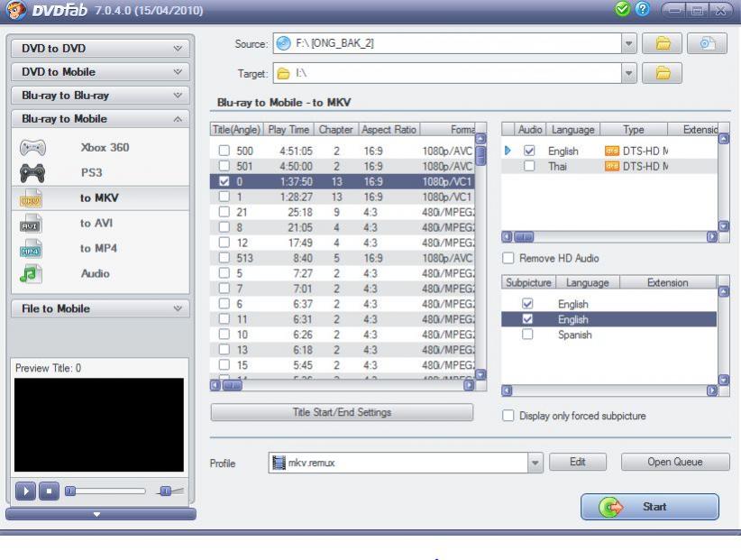Browse source folder with the folder icon button

(x=662, y=43)
